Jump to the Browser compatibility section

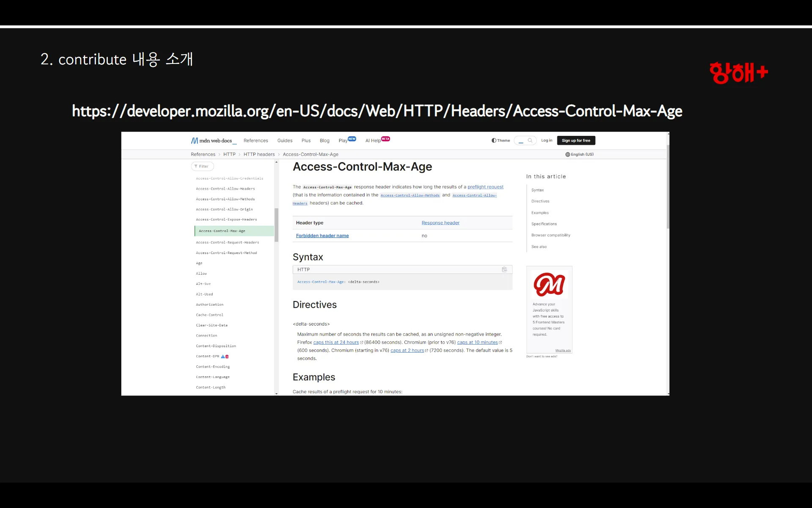pos(551,235)
